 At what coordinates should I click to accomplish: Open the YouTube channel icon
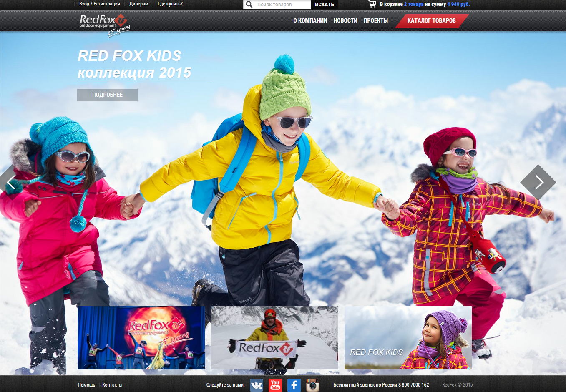tap(275, 385)
